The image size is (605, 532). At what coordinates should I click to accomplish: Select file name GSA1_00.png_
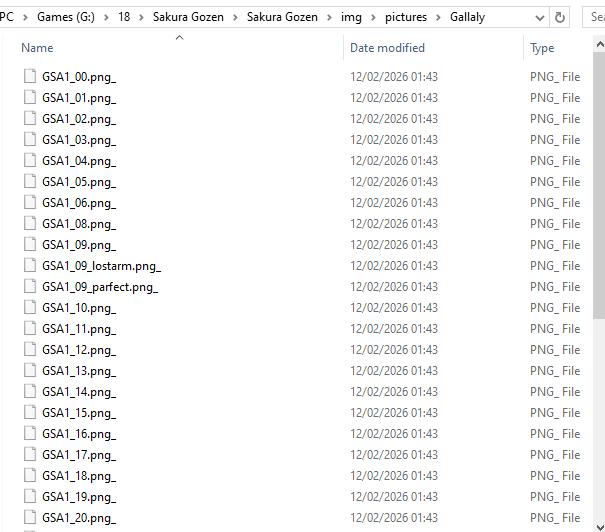[x=79, y=77]
